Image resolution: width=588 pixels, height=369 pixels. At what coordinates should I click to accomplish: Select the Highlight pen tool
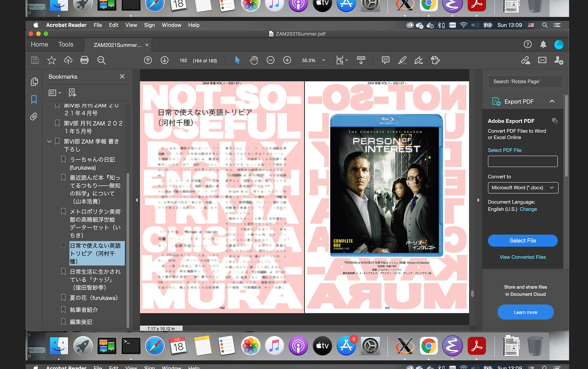coord(402,60)
